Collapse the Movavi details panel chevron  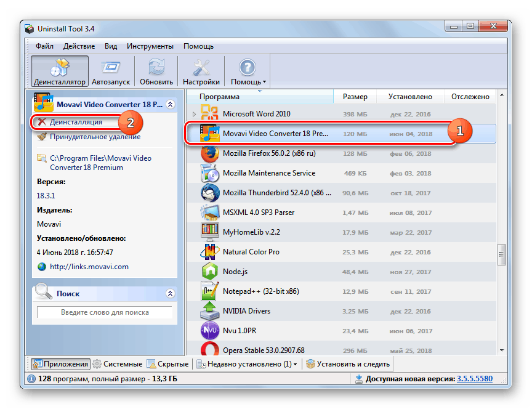(171, 105)
